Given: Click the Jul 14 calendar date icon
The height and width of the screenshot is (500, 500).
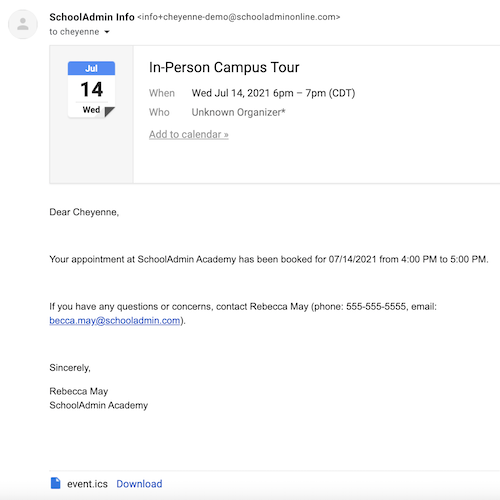Looking at the screenshot, I should (91, 89).
